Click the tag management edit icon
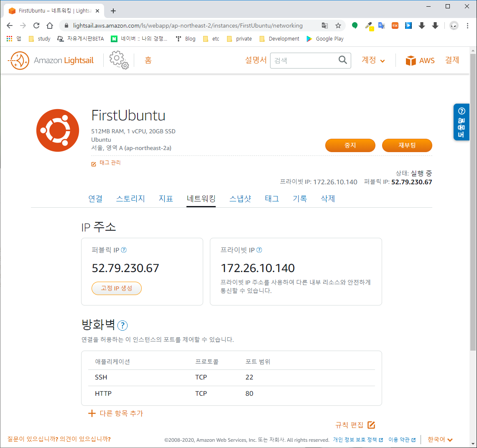The width and height of the screenshot is (477, 448). (x=94, y=164)
